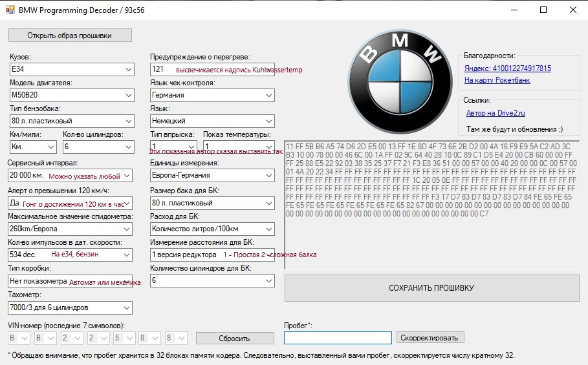Viewport: 588px width, 365px height.
Task: Open Максимальное значение спидометра dropdown
Action: [x=70, y=229]
